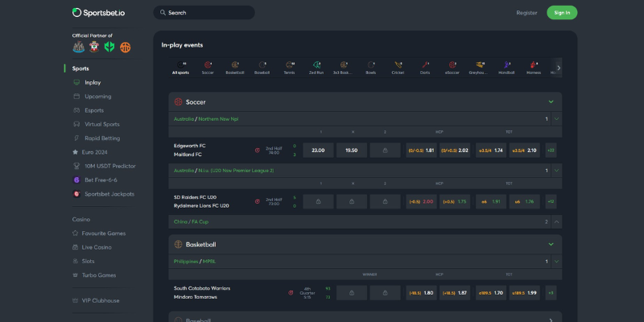
Task: Expand the China / FA Cup league
Action: click(x=556, y=222)
